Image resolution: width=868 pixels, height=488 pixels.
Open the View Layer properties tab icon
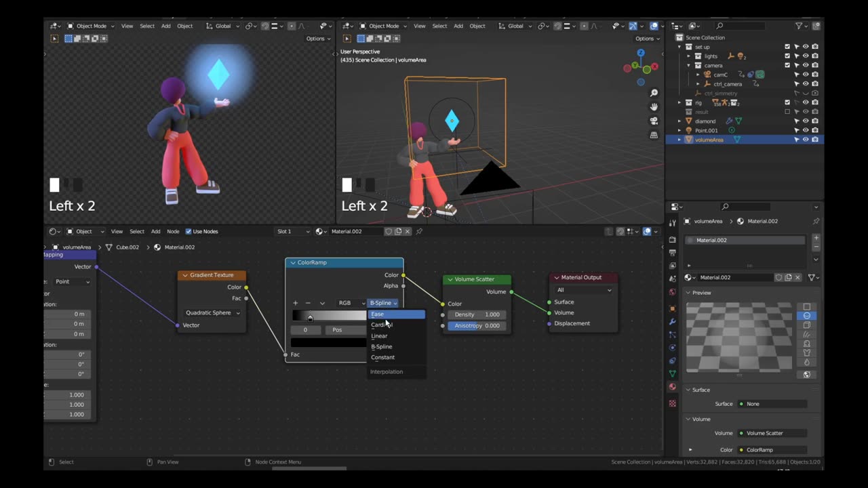(x=672, y=266)
